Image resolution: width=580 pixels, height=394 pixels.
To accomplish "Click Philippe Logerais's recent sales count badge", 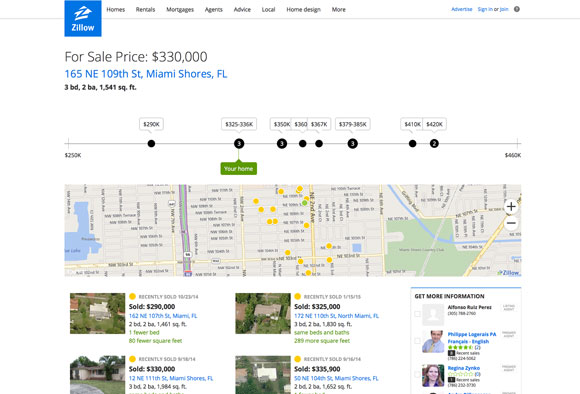I will coord(451,353).
